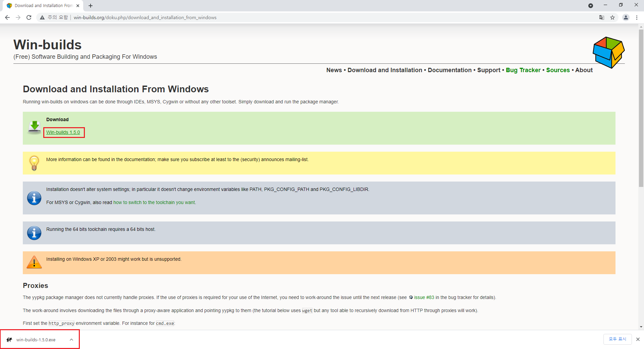Open Download and Installation menu item
644x349 pixels.
click(385, 70)
